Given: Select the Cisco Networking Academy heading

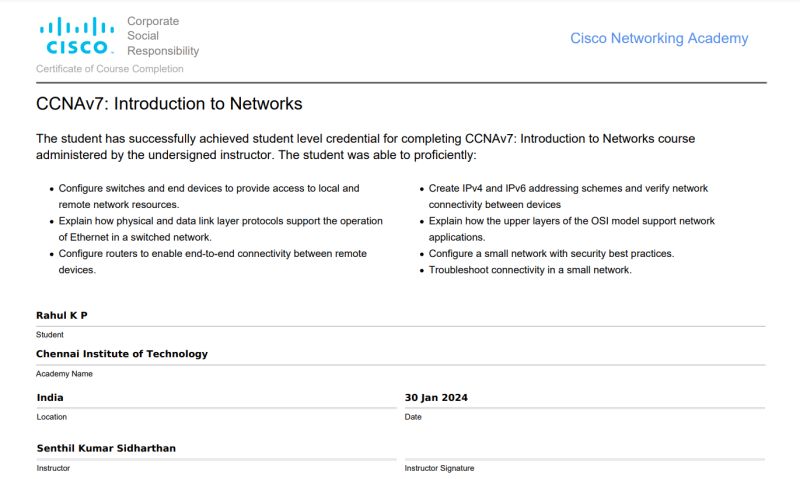Looking at the screenshot, I should click(659, 38).
